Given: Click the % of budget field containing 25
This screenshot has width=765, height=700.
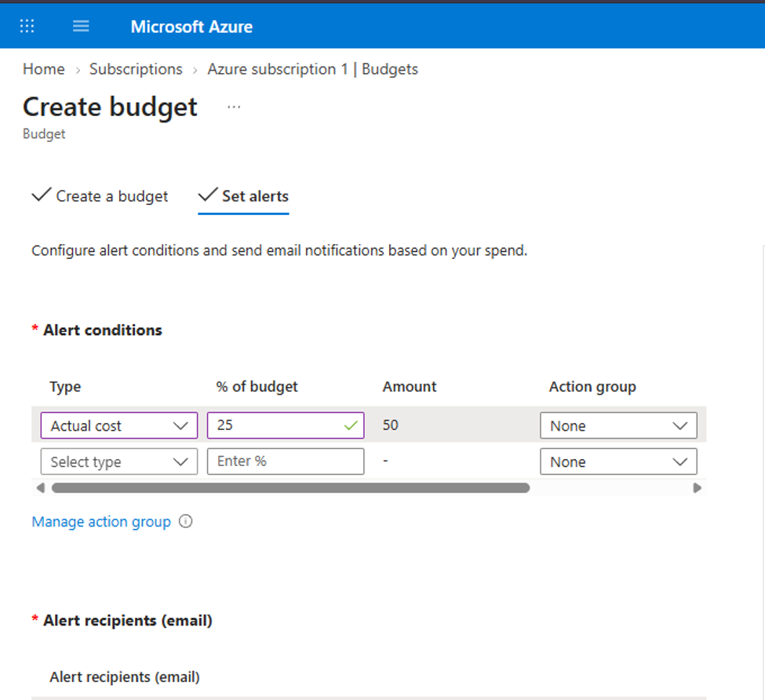Looking at the screenshot, I should (286, 425).
